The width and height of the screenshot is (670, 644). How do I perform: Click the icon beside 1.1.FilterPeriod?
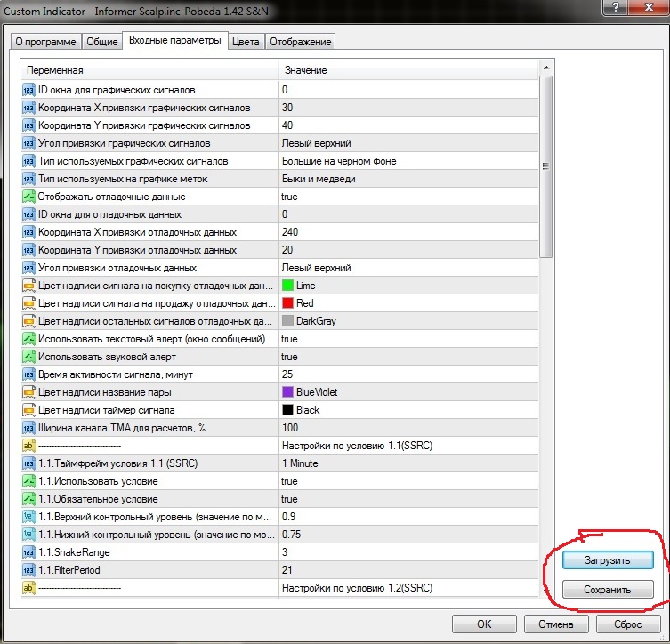(x=28, y=570)
